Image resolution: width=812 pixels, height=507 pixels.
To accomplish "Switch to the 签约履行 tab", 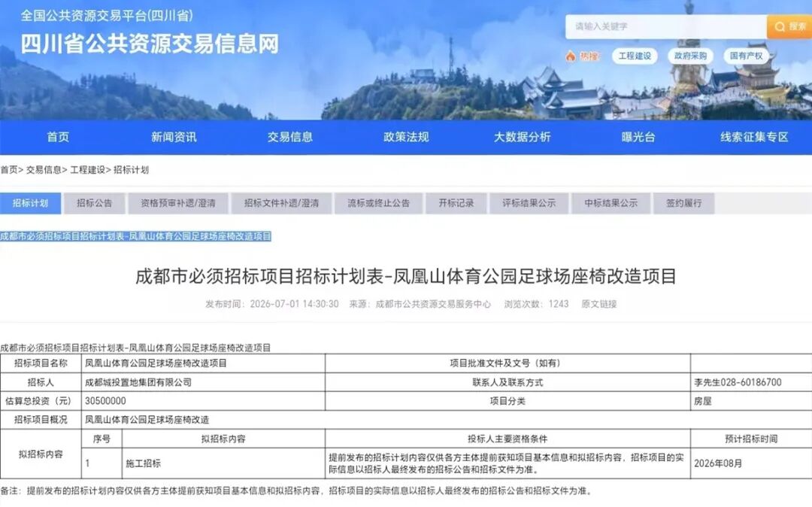I will [684, 203].
